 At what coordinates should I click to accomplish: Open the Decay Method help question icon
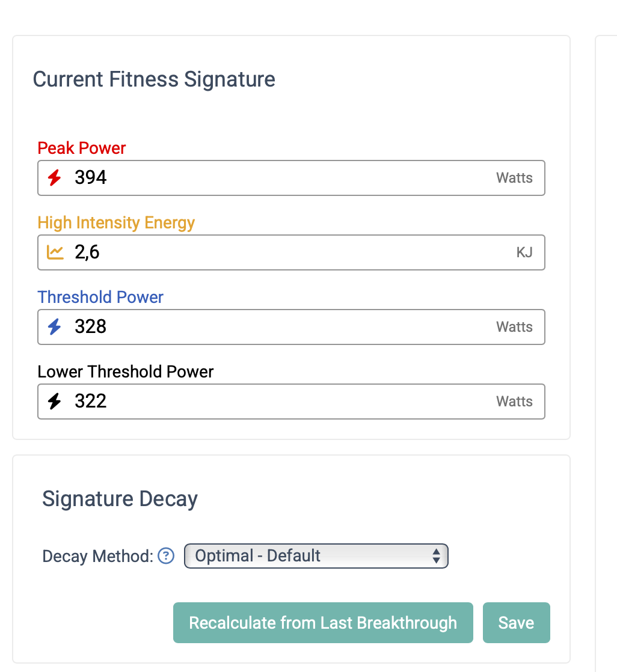coord(166,556)
